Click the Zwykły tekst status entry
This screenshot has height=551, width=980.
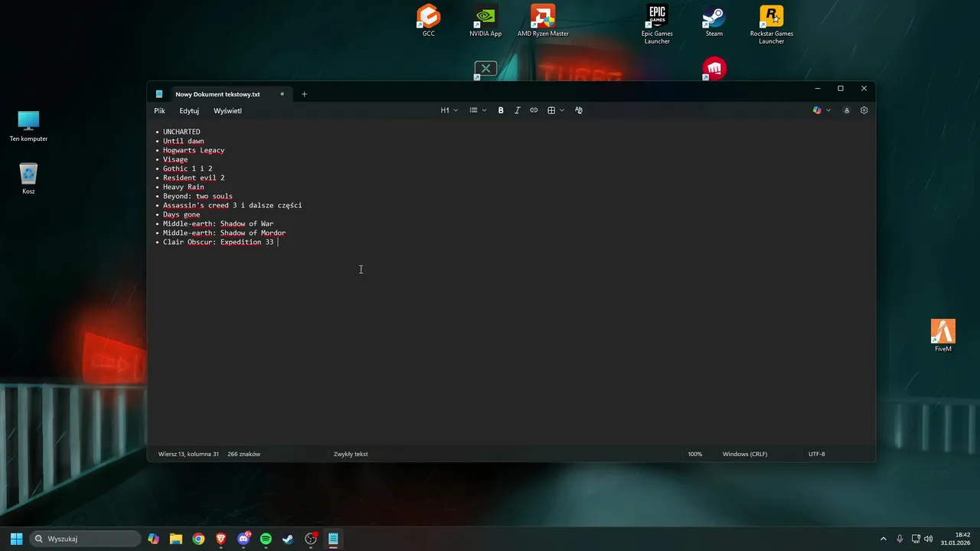(351, 454)
